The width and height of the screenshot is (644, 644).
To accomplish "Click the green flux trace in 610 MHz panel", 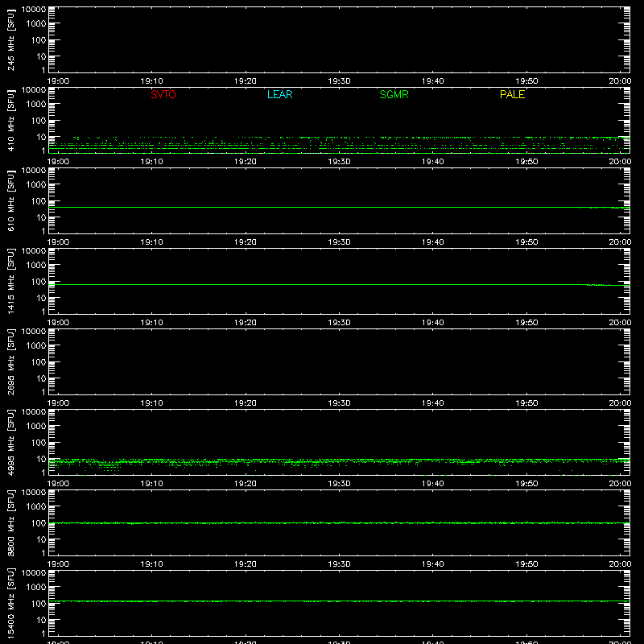I will click(x=339, y=207).
